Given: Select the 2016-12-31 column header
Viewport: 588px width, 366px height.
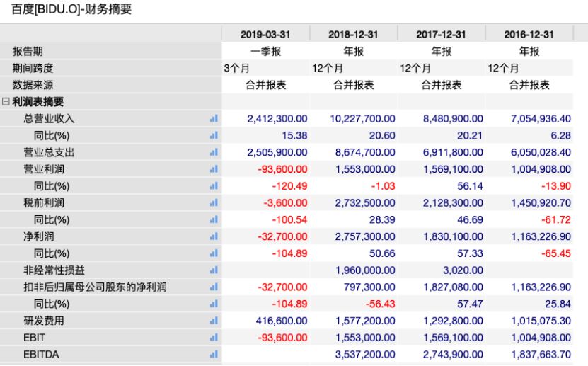Looking at the screenshot, I should click(x=529, y=35).
